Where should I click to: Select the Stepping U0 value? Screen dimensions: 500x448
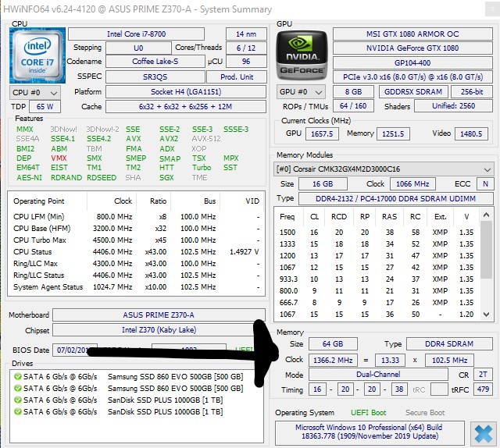coord(138,48)
